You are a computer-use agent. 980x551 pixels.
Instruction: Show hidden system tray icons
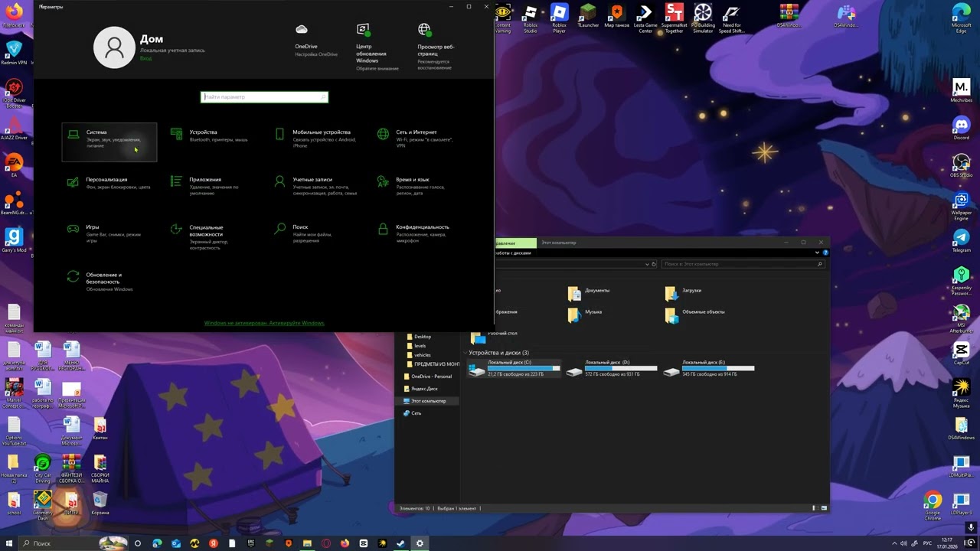tap(895, 543)
